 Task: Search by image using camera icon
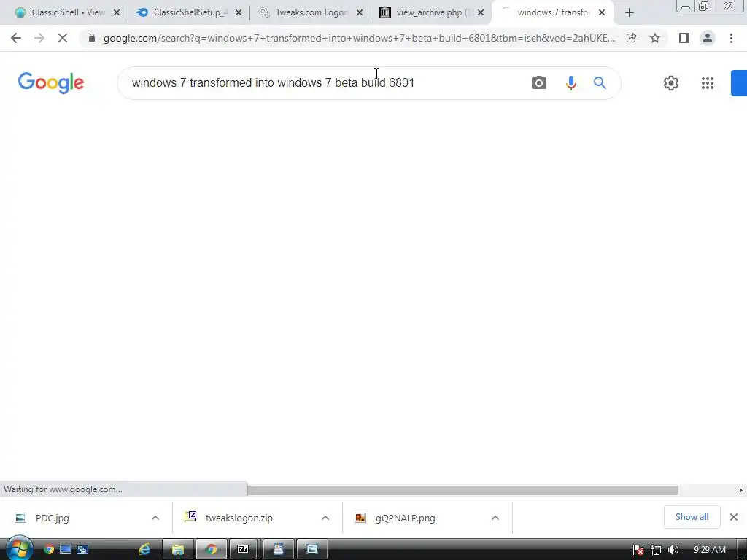[539, 83]
